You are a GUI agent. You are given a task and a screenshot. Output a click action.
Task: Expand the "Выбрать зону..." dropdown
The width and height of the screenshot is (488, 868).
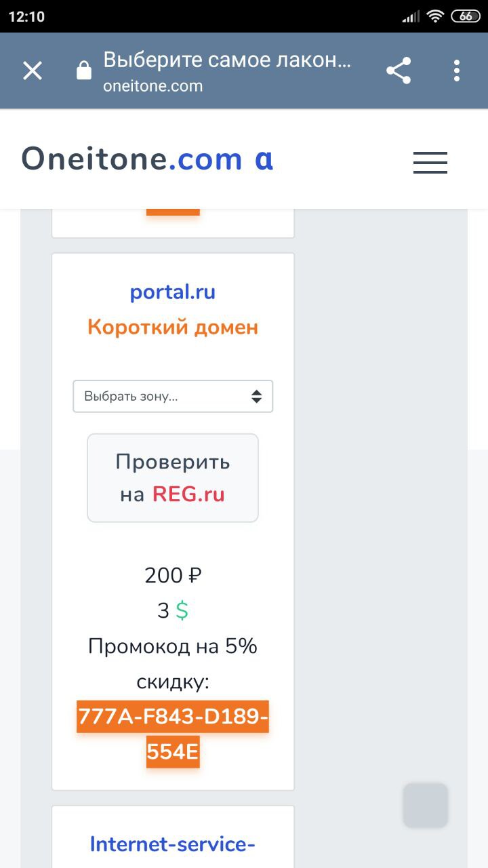173,397
